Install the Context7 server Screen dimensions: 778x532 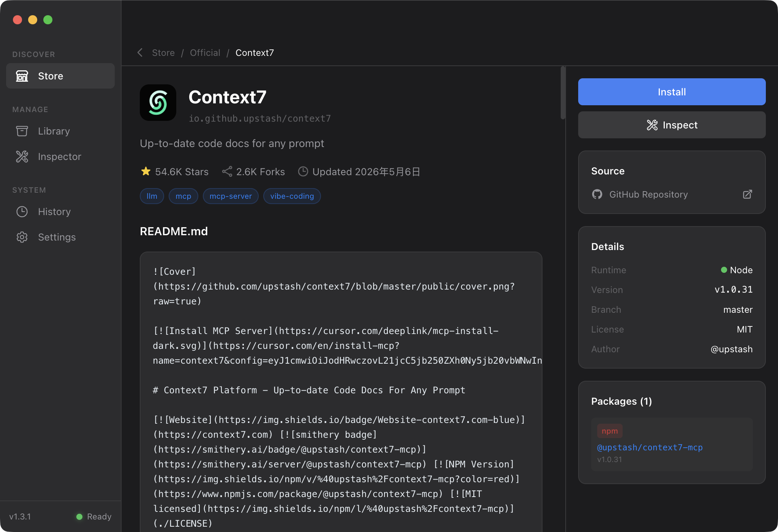tap(672, 92)
